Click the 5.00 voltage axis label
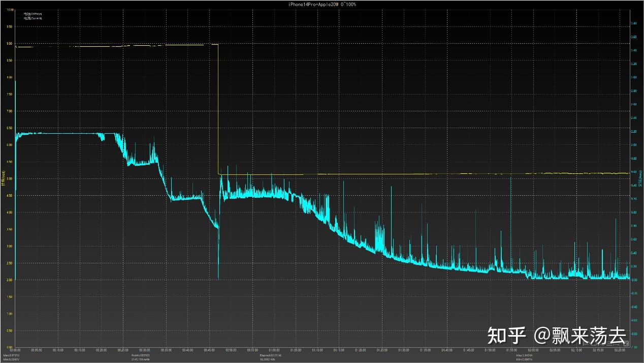The height and width of the screenshot is (363, 644). pos(10,179)
